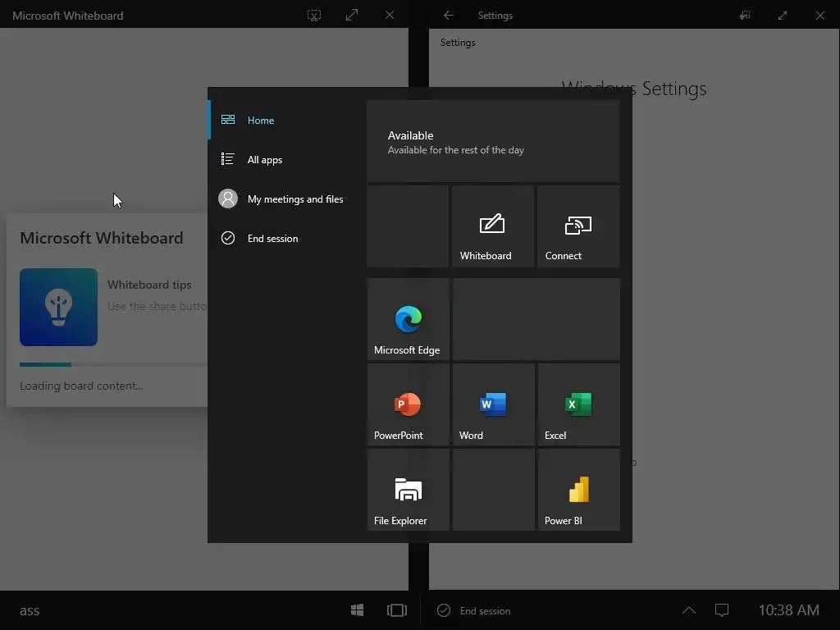
Task: Open Task View on taskbar
Action: pos(397,610)
